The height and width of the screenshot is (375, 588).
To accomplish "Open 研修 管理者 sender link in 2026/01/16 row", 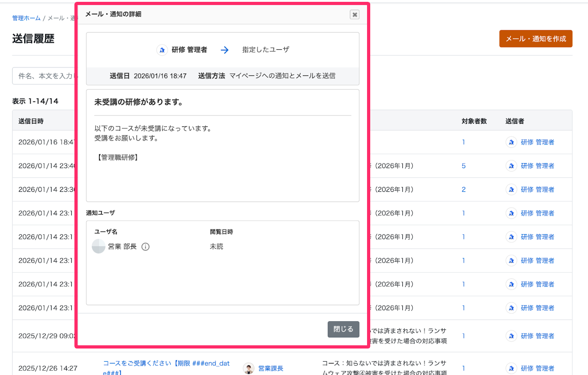I will tap(537, 142).
